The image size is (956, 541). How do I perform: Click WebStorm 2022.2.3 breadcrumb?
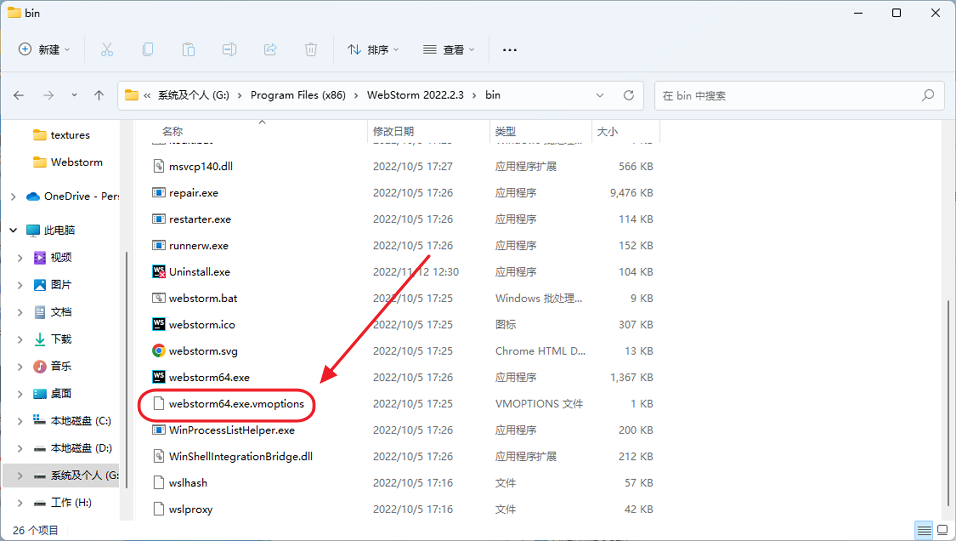tap(415, 95)
